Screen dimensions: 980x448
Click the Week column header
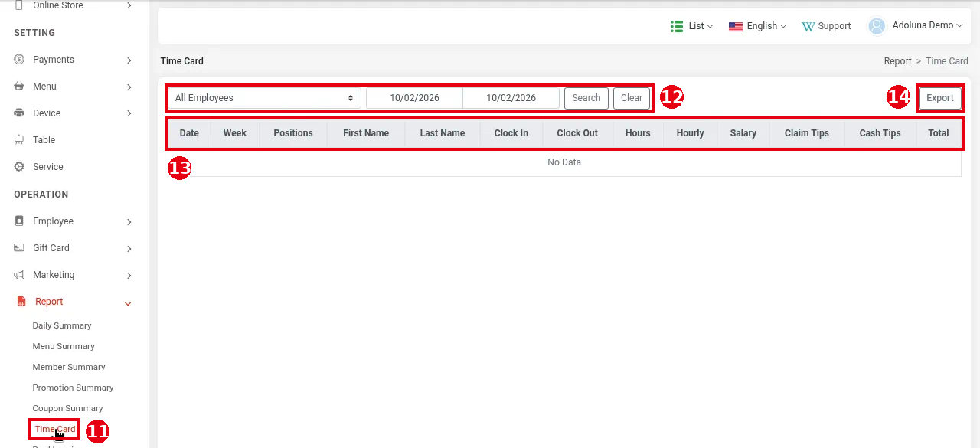235,133
